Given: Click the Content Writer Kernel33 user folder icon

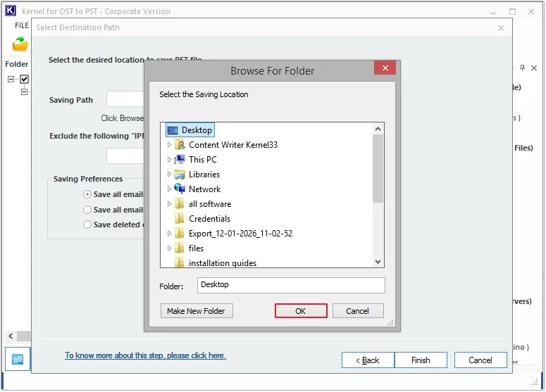Looking at the screenshot, I should [180, 145].
